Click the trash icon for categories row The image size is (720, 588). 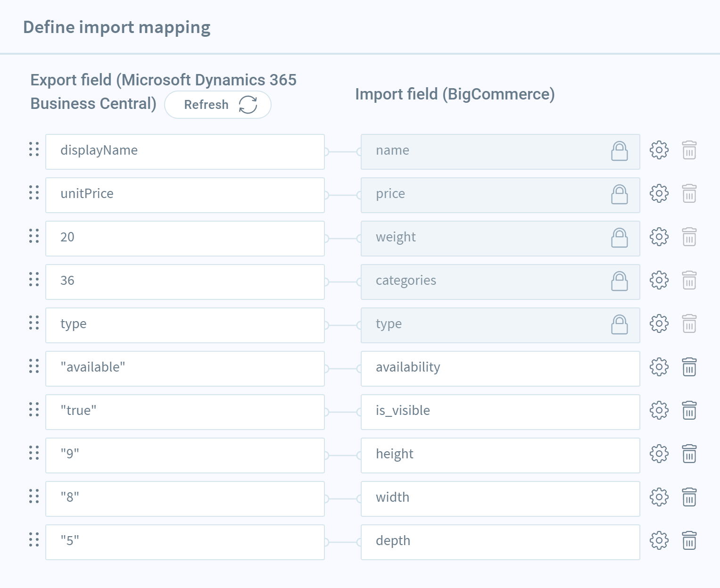pyautogui.click(x=689, y=280)
